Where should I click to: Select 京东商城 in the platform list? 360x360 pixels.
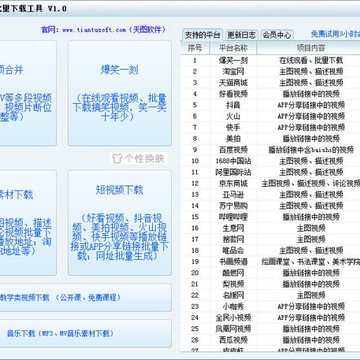233,183
